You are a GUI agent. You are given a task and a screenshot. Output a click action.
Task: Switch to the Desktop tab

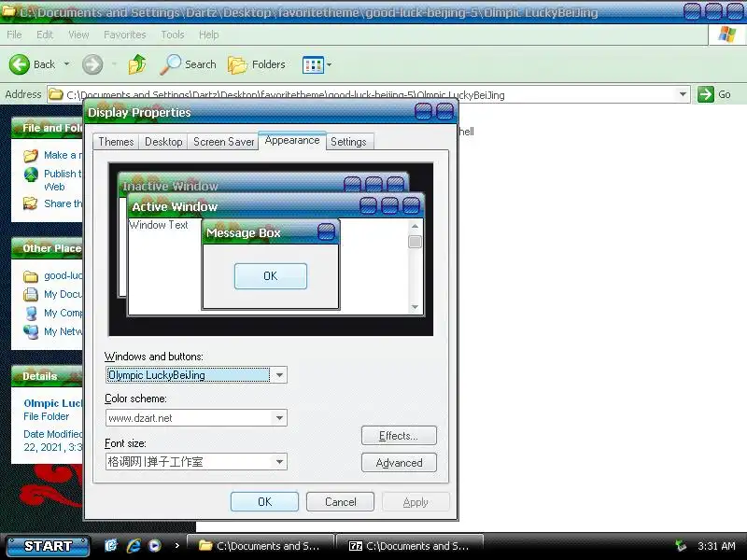[x=163, y=142]
